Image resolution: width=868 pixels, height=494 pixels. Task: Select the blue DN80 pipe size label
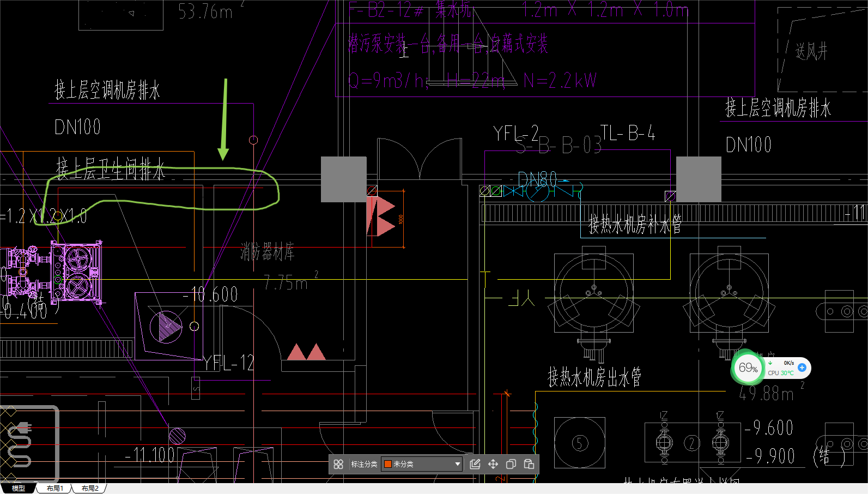pyautogui.click(x=537, y=179)
